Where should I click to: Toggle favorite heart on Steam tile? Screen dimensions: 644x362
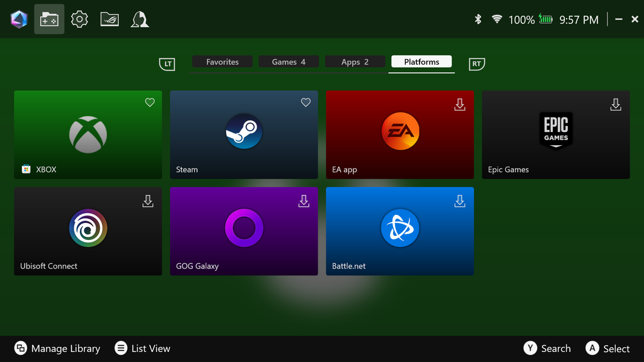(x=306, y=102)
